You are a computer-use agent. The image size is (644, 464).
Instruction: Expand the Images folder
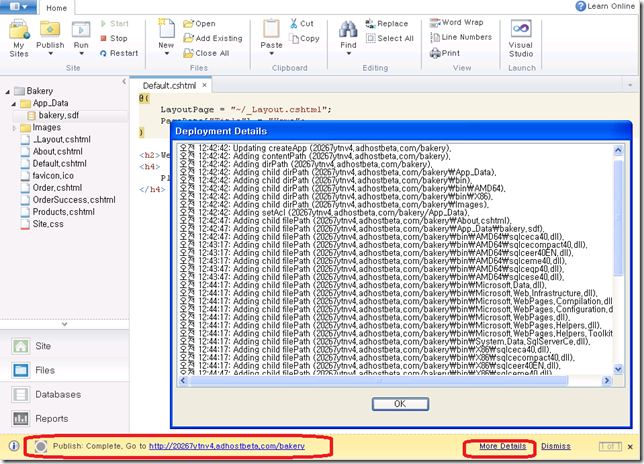coord(14,128)
